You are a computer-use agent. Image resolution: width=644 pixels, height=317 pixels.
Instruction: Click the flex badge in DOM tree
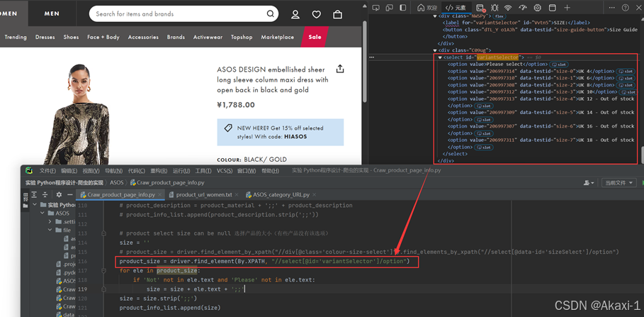tap(499, 16)
